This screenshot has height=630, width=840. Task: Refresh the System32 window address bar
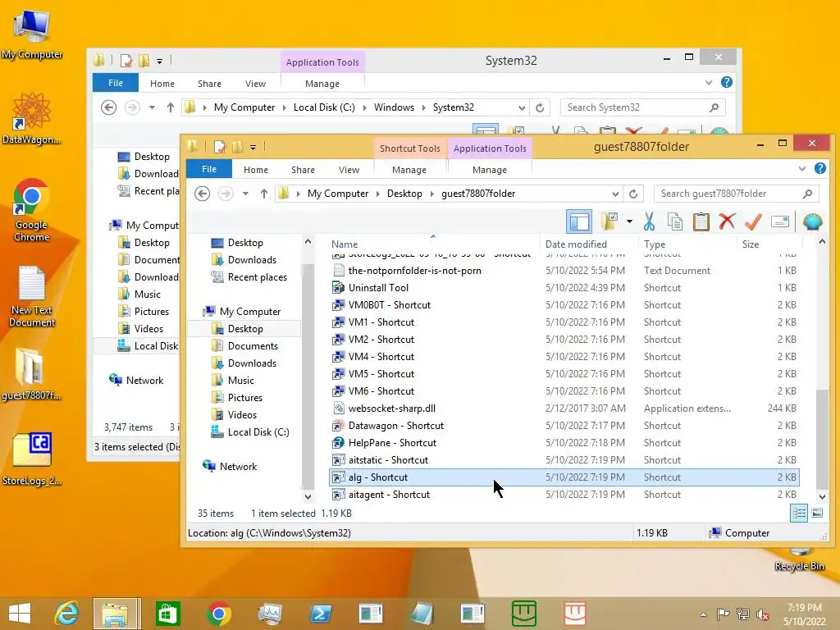(540, 107)
